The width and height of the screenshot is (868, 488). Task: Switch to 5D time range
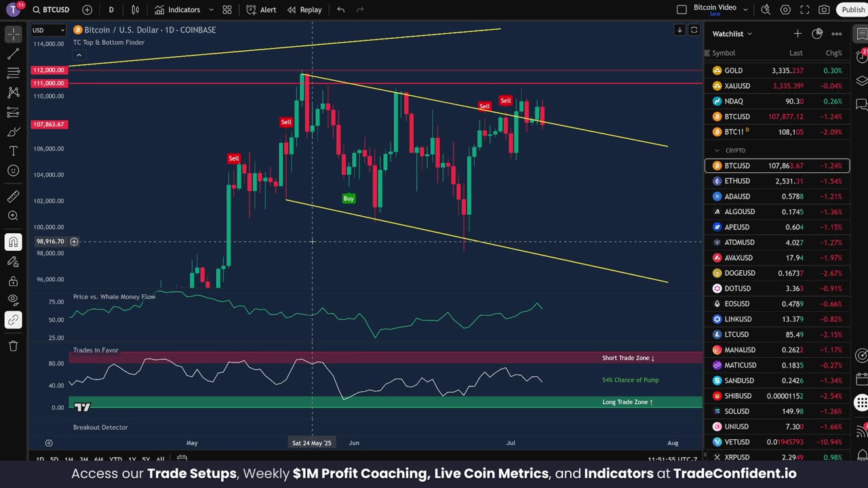click(x=54, y=460)
